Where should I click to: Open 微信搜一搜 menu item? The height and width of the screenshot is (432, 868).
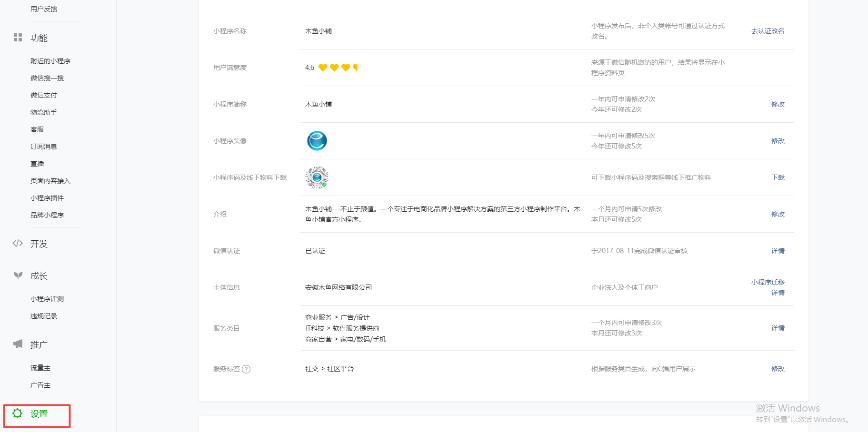(x=47, y=78)
